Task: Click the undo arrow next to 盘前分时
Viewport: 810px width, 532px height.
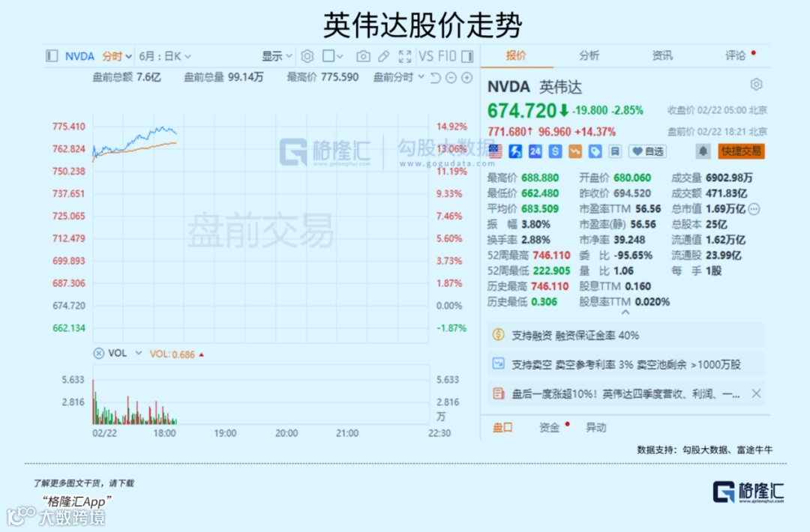Action: 436,77
